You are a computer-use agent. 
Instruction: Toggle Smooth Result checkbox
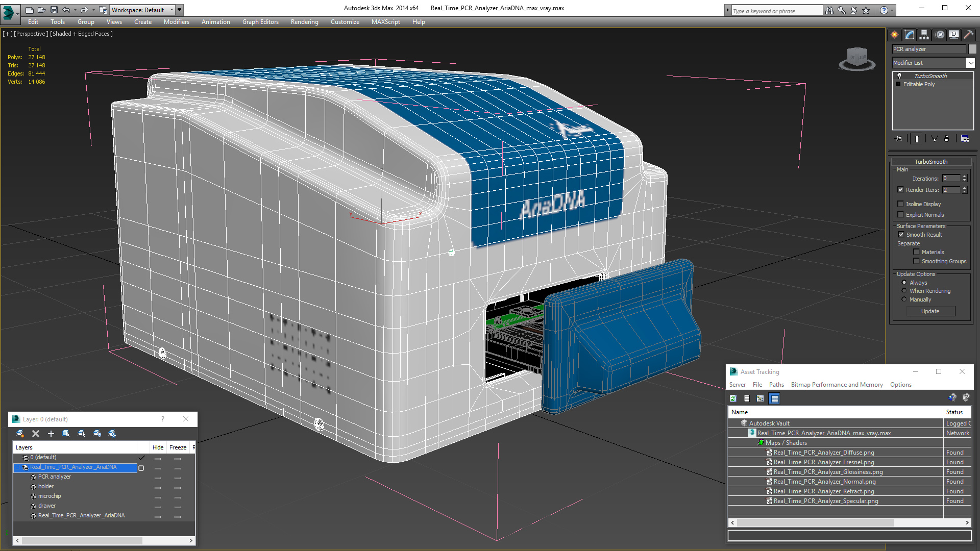901,235
